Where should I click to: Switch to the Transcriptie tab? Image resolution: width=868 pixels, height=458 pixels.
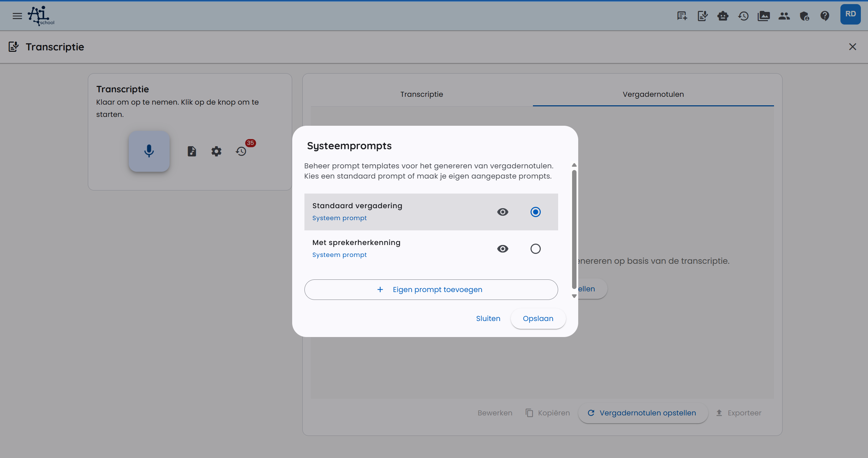pos(421,94)
